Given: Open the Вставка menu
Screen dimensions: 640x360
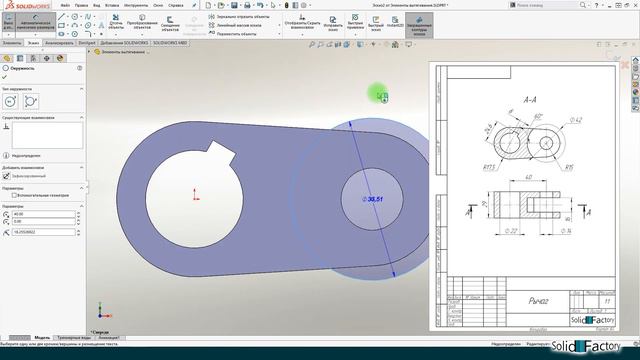Looking at the screenshot, I should tap(112, 6).
